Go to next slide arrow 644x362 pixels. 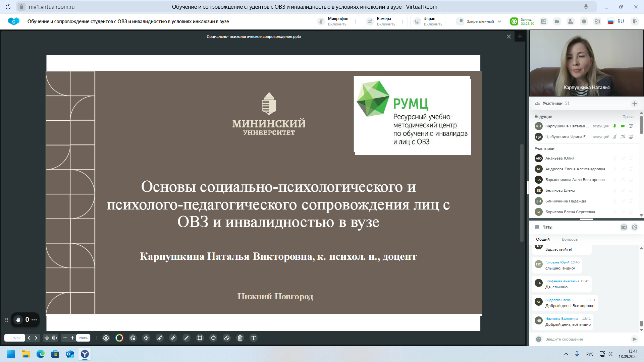(36, 338)
